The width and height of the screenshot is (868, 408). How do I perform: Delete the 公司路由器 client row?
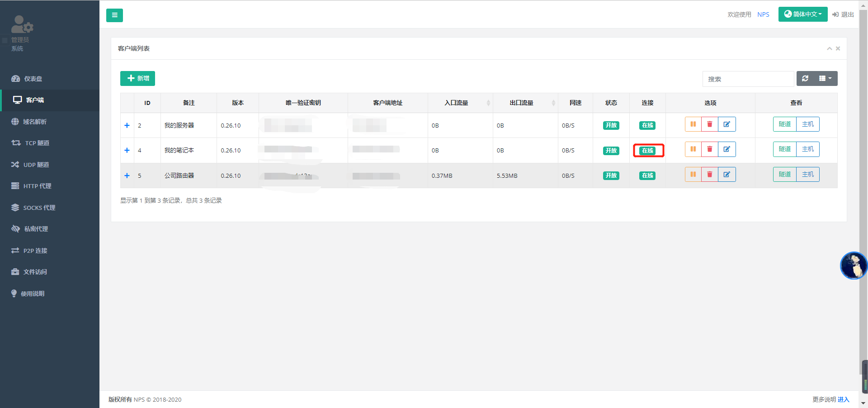709,175
